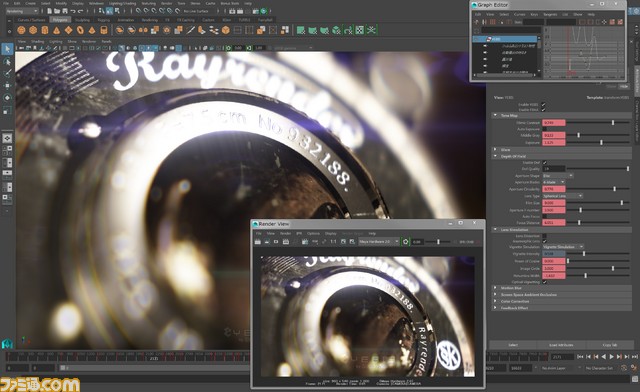
Task: Click the polygon plane shelf icon
Action: (69, 30)
